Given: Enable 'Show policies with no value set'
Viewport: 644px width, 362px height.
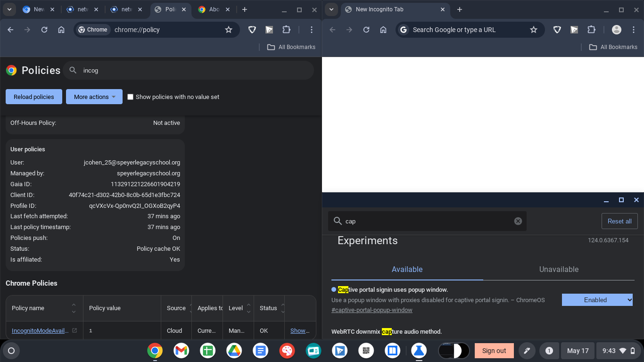Looking at the screenshot, I should point(131,97).
